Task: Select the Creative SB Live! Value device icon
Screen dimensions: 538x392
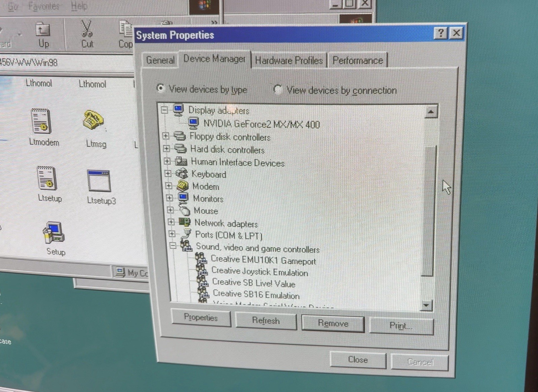Action: 202,281
